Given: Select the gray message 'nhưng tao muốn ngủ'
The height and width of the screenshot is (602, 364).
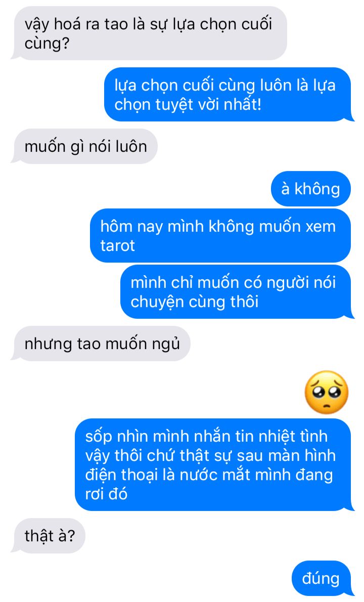Looking at the screenshot, I should click(x=101, y=343).
